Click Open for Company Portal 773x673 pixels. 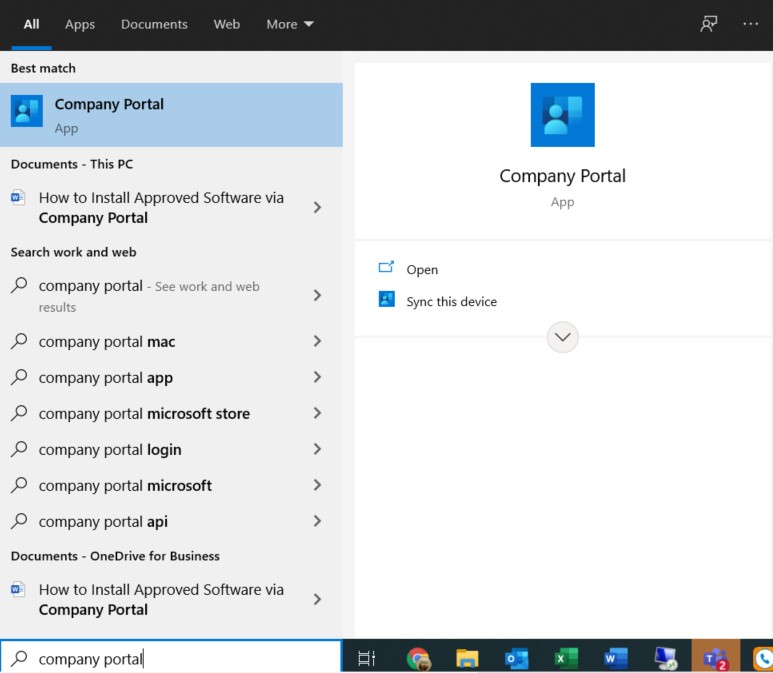(422, 270)
